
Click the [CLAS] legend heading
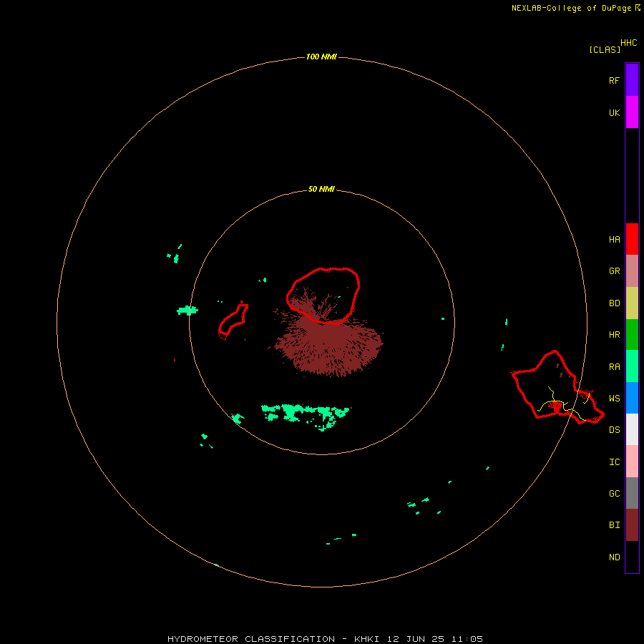coord(605,49)
